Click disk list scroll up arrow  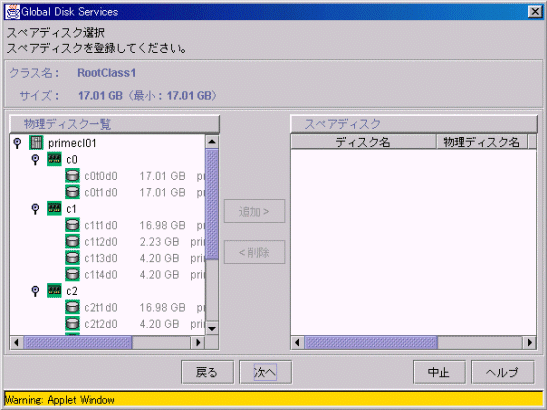212,141
